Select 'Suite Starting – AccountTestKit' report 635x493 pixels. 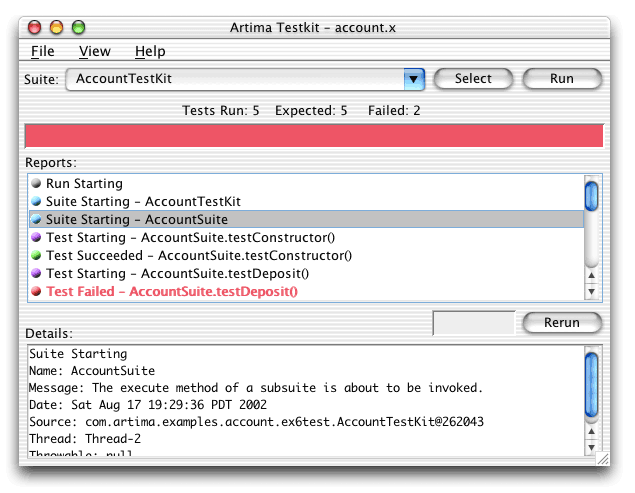(x=307, y=201)
